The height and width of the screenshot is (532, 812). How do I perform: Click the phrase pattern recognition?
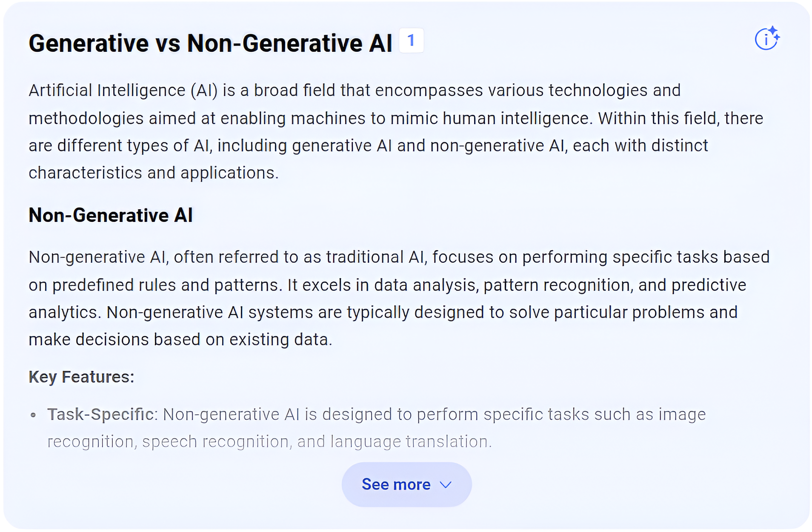[x=557, y=285]
